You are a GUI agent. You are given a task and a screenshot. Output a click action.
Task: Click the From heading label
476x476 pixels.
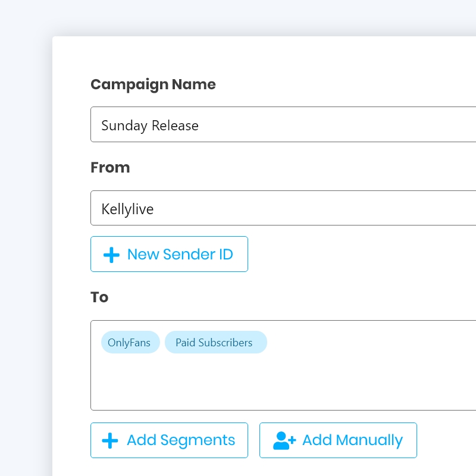(x=110, y=168)
